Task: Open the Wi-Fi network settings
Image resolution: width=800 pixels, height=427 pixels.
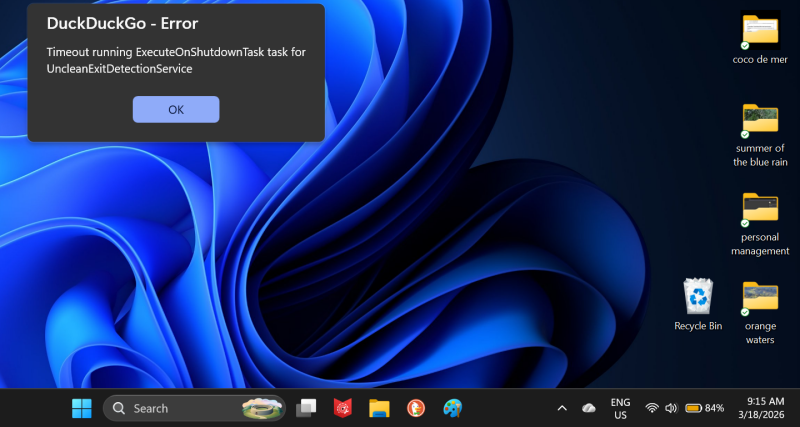Action: [652, 408]
